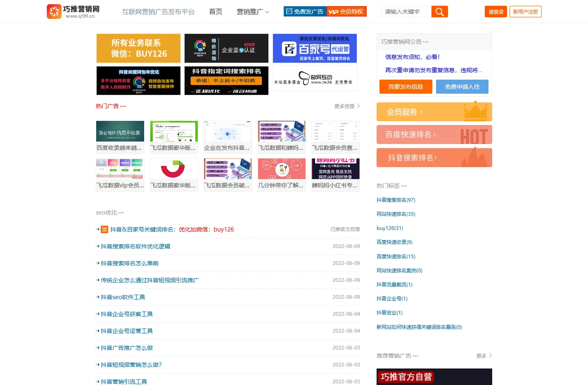Open article 抖音短视频营销怎么做?

[131, 365]
